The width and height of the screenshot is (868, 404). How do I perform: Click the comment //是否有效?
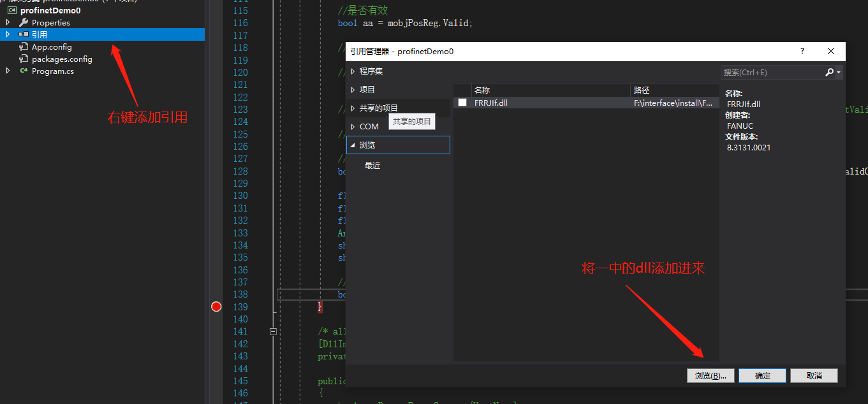pyautogui.click(x=363, y=11)
